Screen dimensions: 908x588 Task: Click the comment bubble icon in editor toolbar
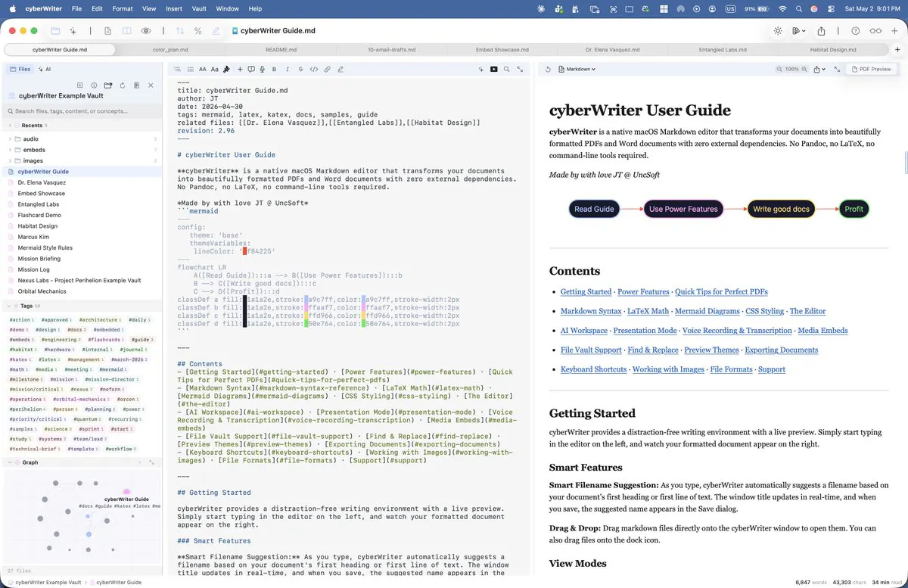click(x=251, y=69)
